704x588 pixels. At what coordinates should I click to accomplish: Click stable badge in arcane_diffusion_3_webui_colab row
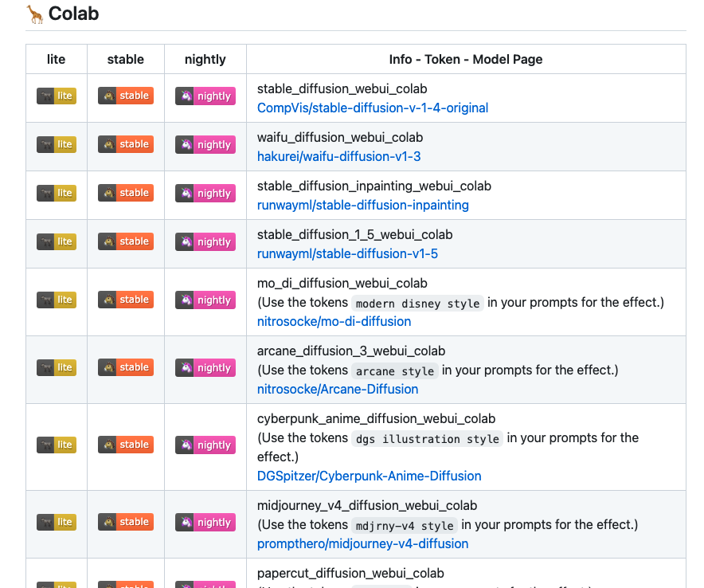coord(126,367)
